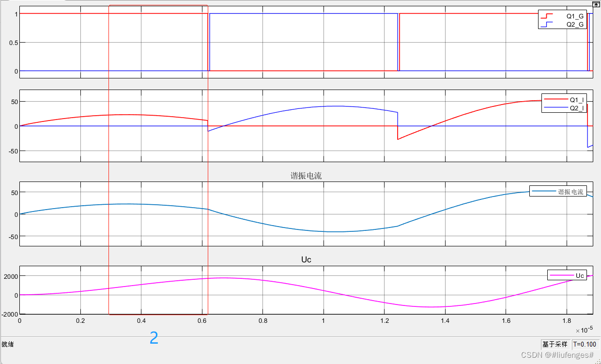This screenshot has height=364, width=601.
Task: Click the 0.6 x-axis tick label
Action: [202, 320]
